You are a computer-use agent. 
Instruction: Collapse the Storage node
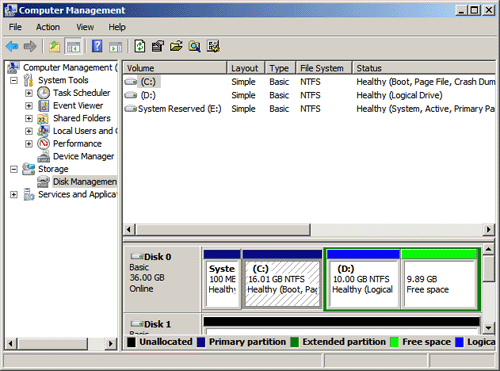pos(14,169)
